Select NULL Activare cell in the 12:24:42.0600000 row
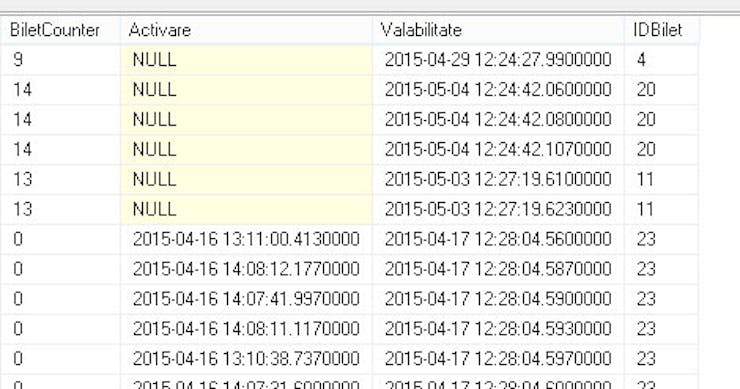740x389 pixels. click(246, 90)
